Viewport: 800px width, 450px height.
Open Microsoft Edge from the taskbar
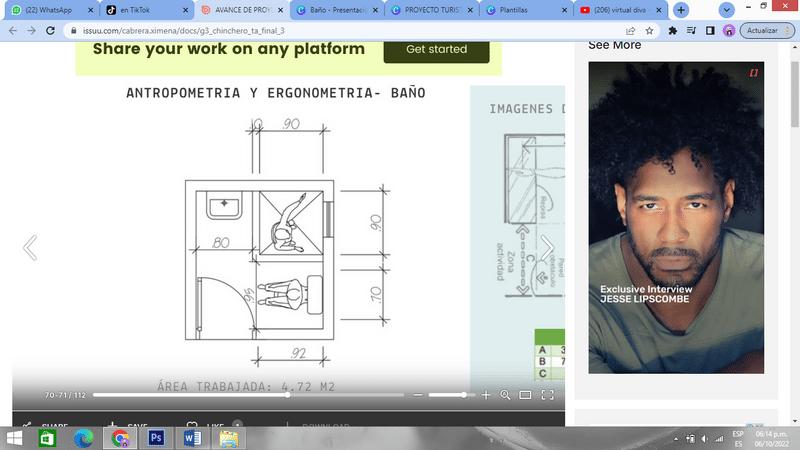point(83,438)
